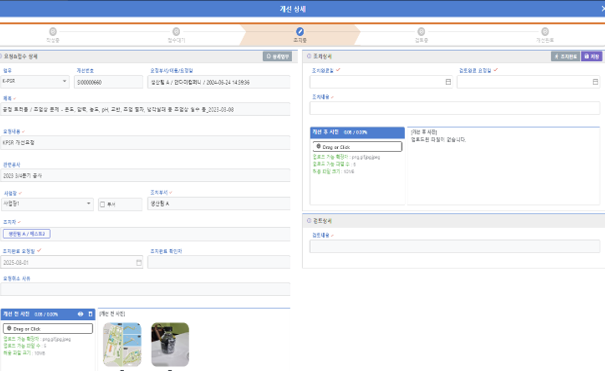The width and height of the screenshot is (605, 371).
Task: Click the 개선완료 step circle
Action: coord(545,32)
